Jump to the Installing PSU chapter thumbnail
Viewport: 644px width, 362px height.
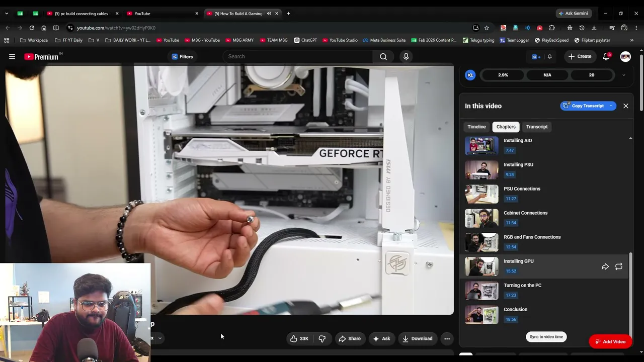(481, 170)
